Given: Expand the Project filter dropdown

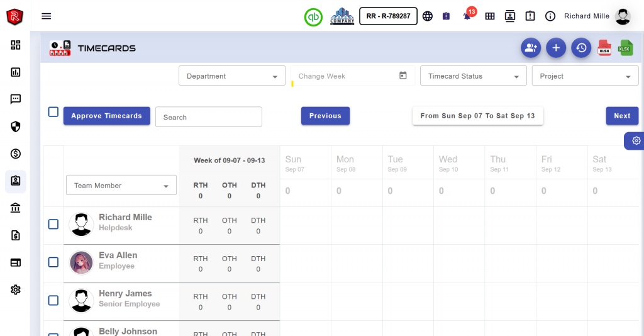Looking at the screenshot, I should pos(585,76).
